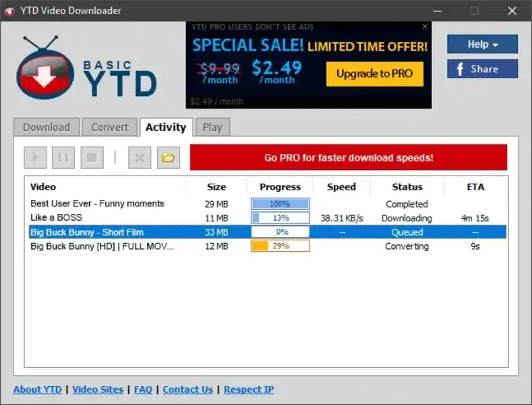Screen dimensions: 532x405
Task: Switch to the Download tab
Action: click(x=46, y=127)
